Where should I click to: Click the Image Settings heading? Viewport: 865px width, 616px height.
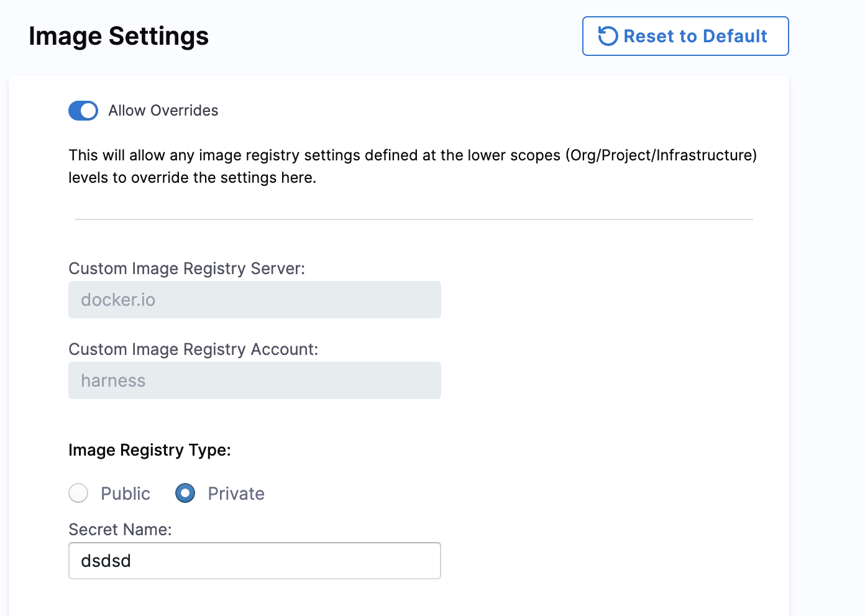tap(119, 36)
